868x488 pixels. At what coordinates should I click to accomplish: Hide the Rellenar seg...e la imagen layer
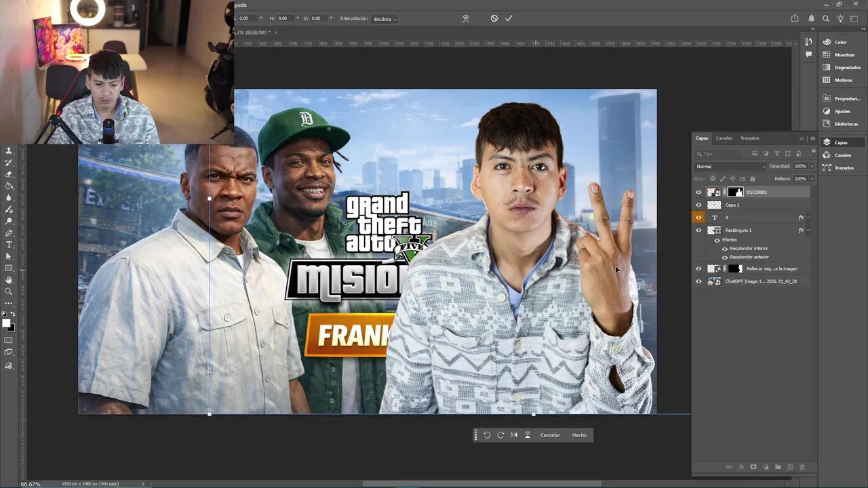point(698,268)
